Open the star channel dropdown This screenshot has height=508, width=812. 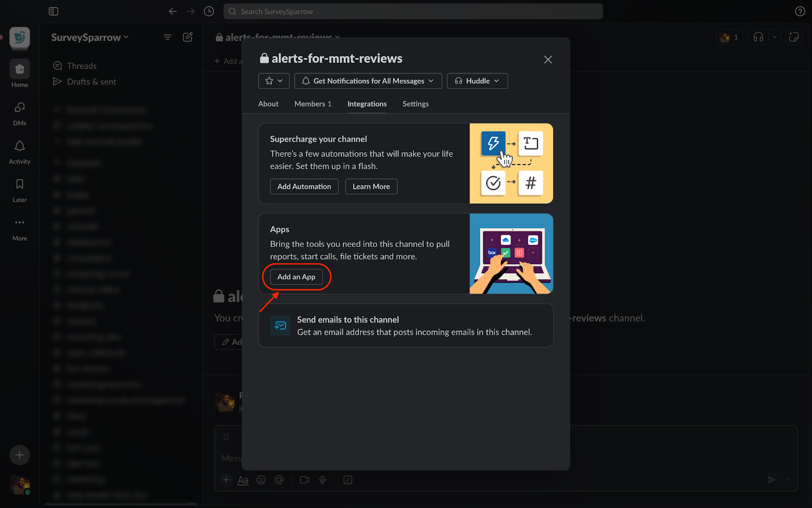tap(274, 81)
